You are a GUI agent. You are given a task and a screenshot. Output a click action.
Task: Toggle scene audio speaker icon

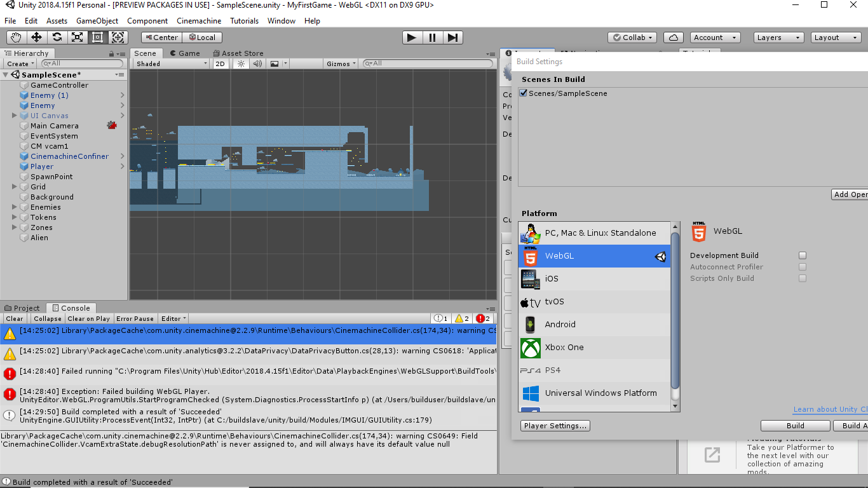coord(257,64)
